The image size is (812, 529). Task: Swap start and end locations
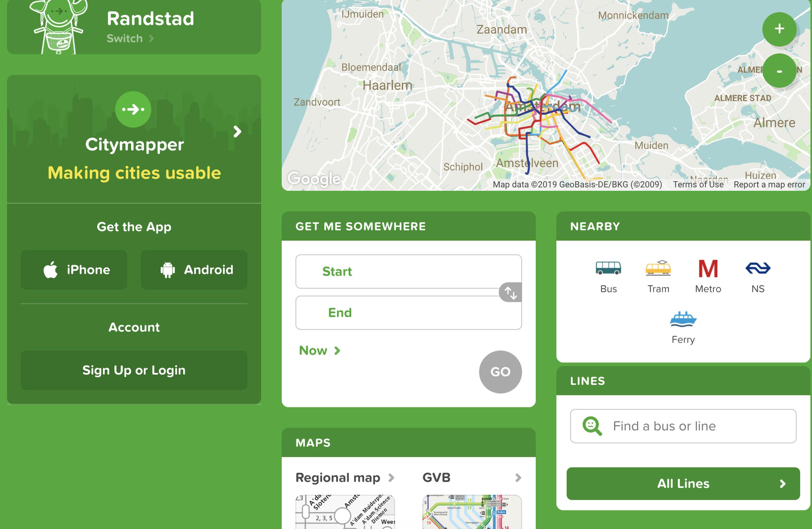pyautogui.click(x=510, y=292)
